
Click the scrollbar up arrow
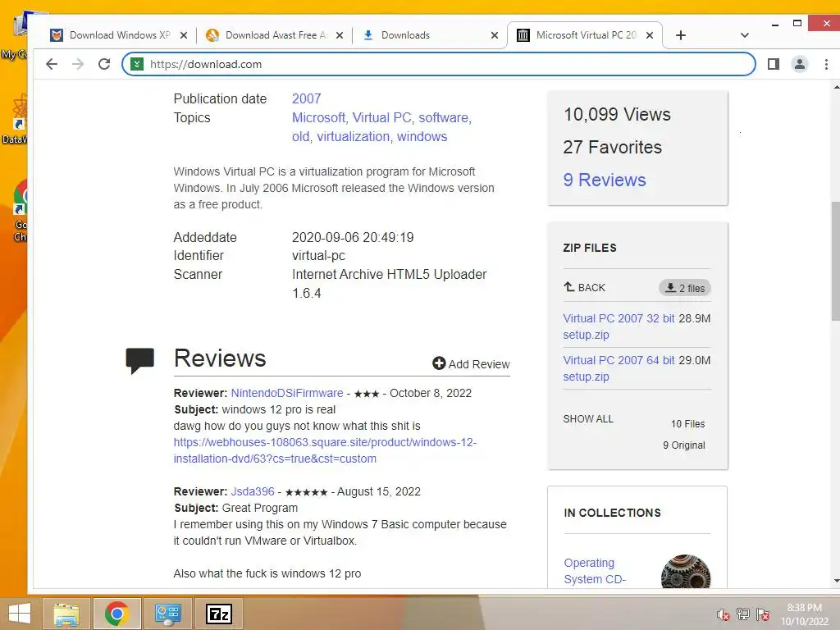tap(836, 87)
